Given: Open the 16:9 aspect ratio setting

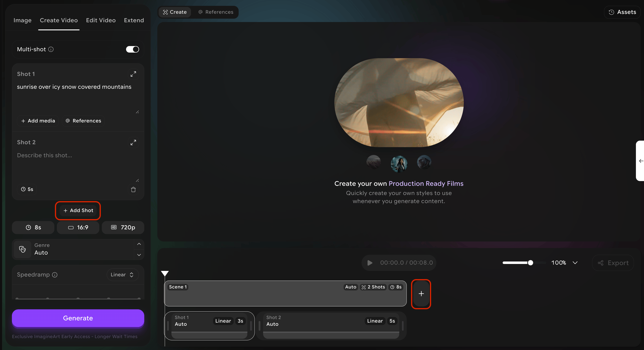Looking at the screenshot, I should (x=78, y=228).
